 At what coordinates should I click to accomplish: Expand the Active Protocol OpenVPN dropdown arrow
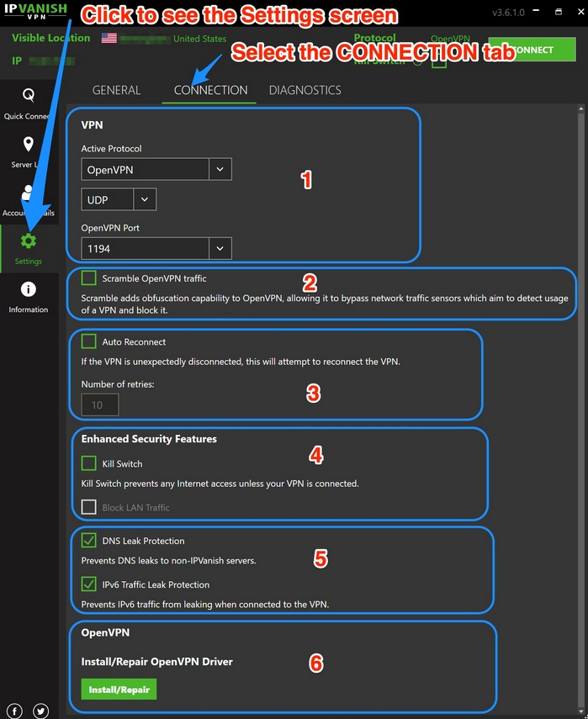(x=220, y=169)
